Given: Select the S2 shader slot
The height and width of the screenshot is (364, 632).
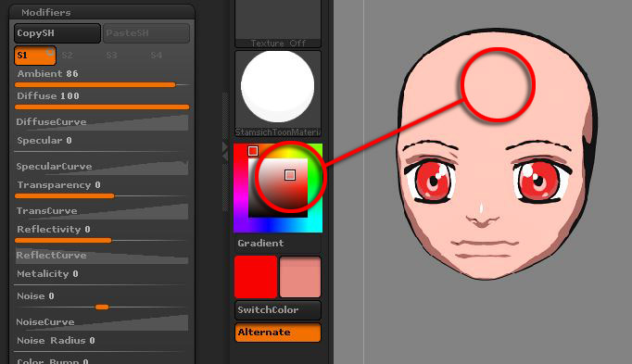Looking at the screenshot, I should pyautogui.click(x=68, y=56).
